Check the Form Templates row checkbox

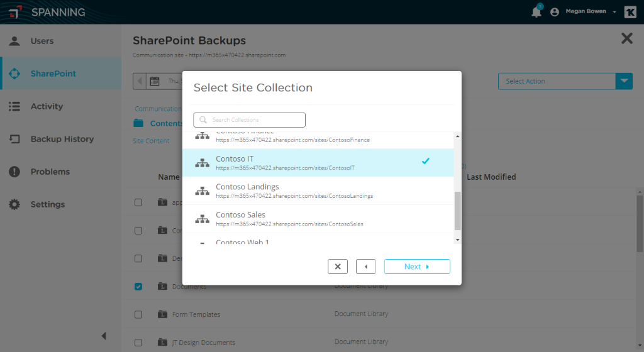click(x=138, y=315)
